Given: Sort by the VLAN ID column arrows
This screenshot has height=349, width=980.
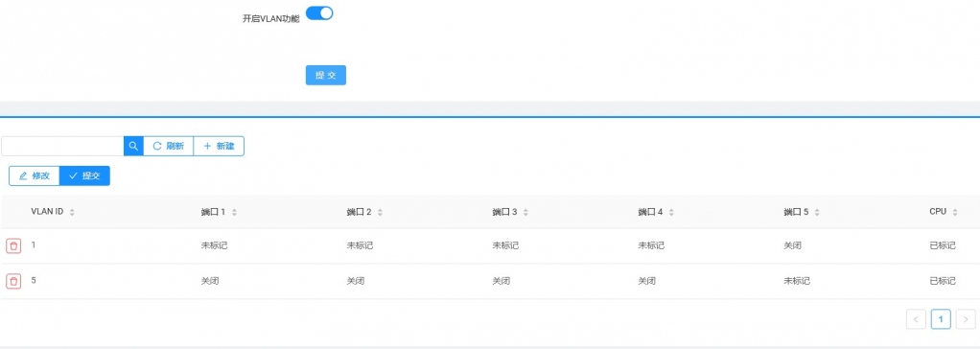Looking at the screenshot, I should [x=72, y=212].
